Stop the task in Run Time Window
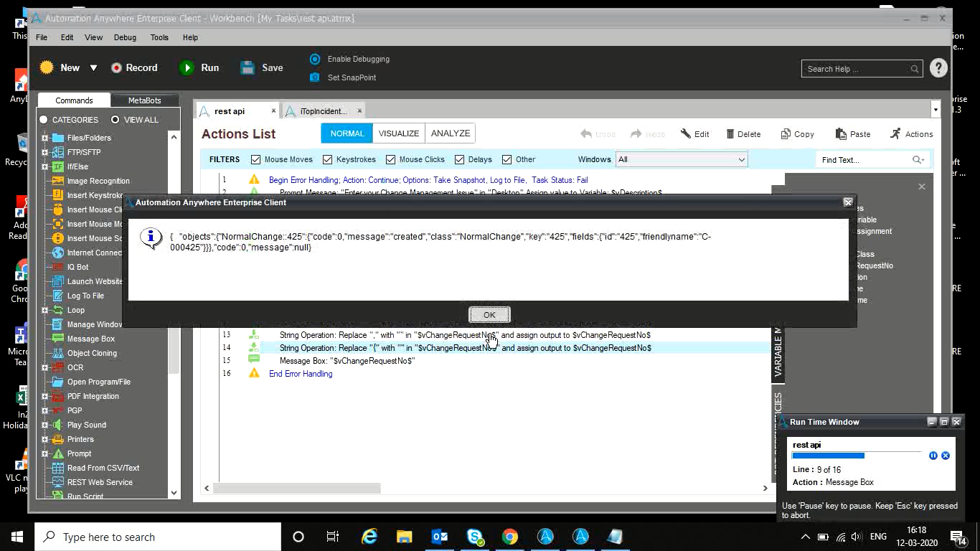 pyautogui.click(x=945, y=456)
